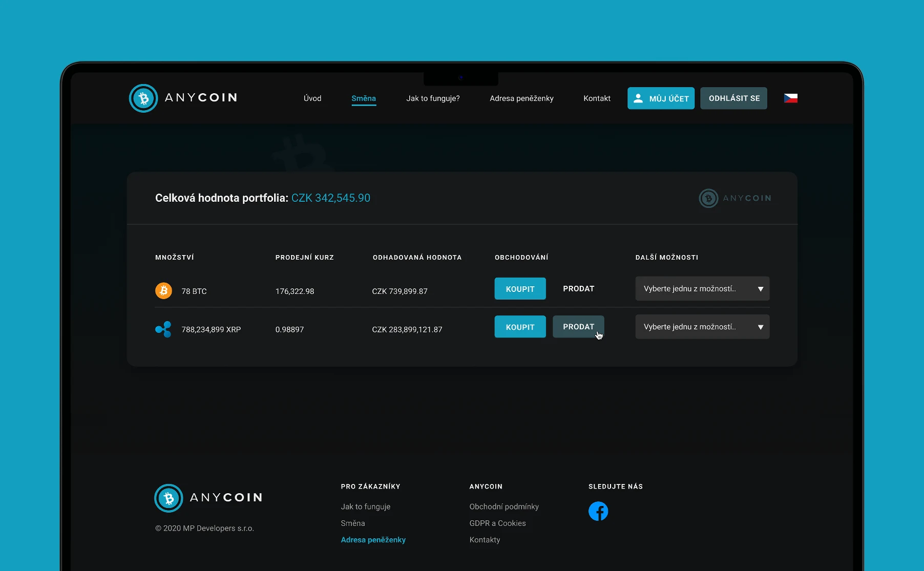Viewport: 924px width, 571px height.
Task: Click the ODHADOVANÁ HODNOTA column header
Action: pyautogui.click(x=417, y=257)
